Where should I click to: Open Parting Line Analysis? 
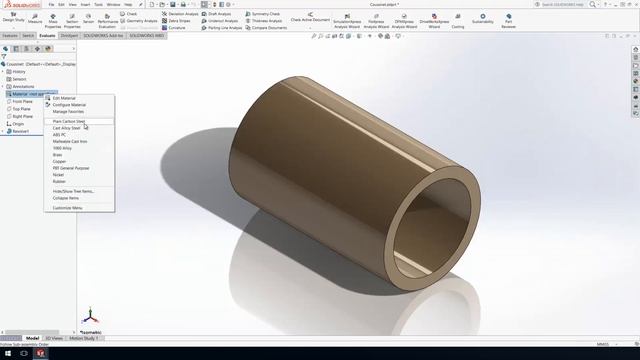(222, 28)
